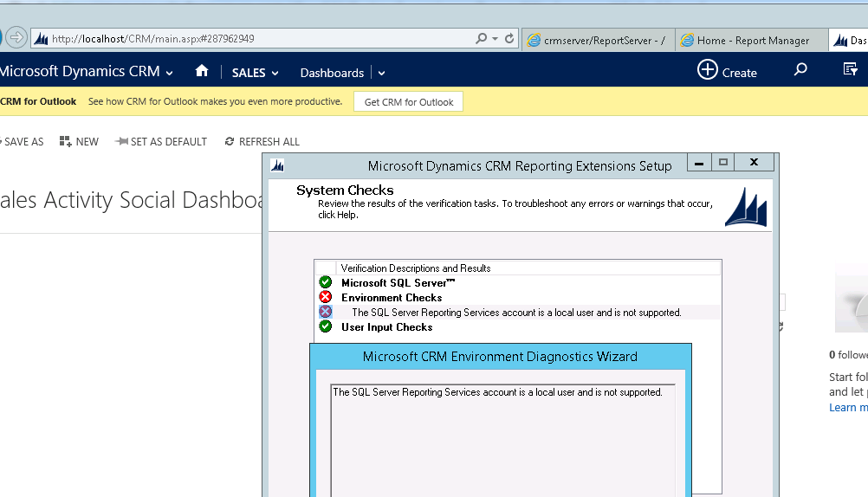Viewport: 868px width, 497px height.
Task: Open the address bar dropdown arrow
Action: 495,39
